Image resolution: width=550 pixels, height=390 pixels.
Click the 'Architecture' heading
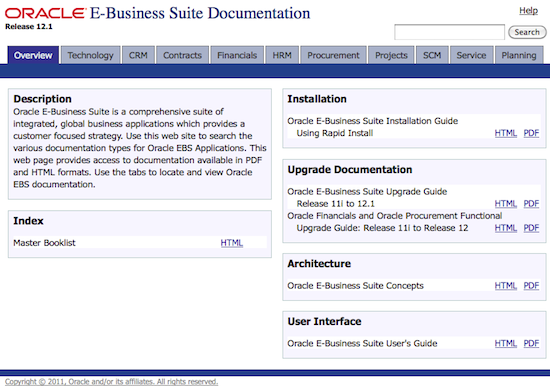click(x=319, y=263)
